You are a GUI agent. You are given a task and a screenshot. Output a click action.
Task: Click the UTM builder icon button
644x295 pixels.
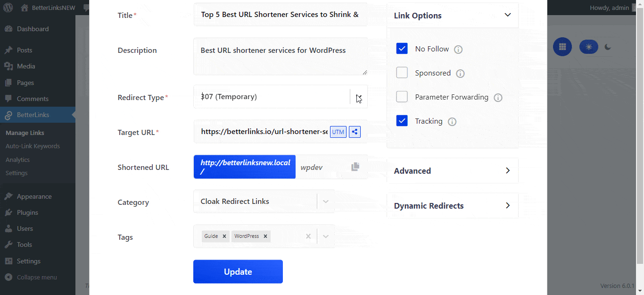click(338, 132)
